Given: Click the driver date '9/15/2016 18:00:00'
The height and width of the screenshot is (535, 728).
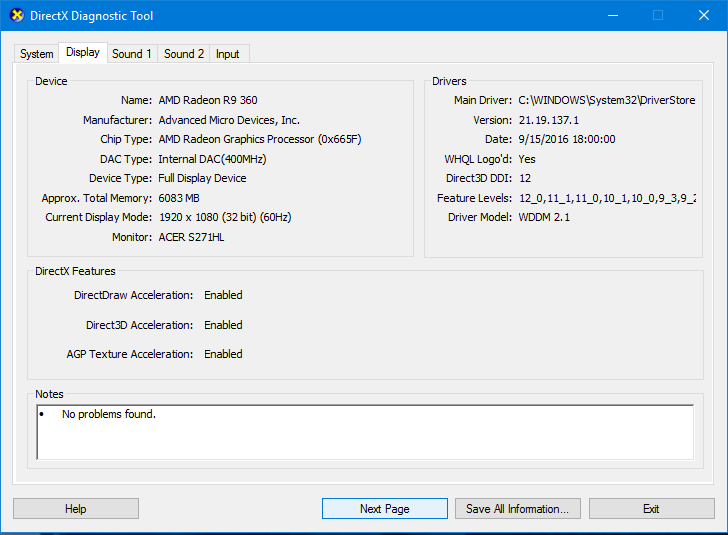Looking at the screenshot, I should (x=567, y=139).
